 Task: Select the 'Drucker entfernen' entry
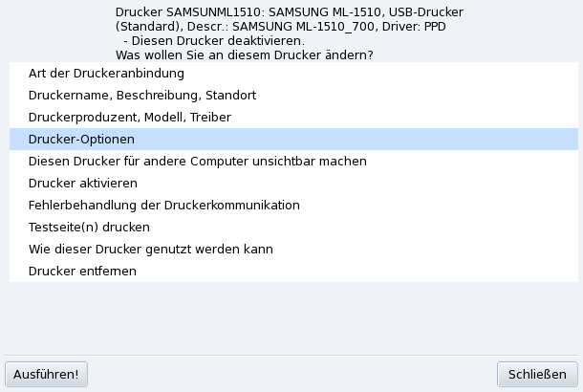click(x=82, y=272)
